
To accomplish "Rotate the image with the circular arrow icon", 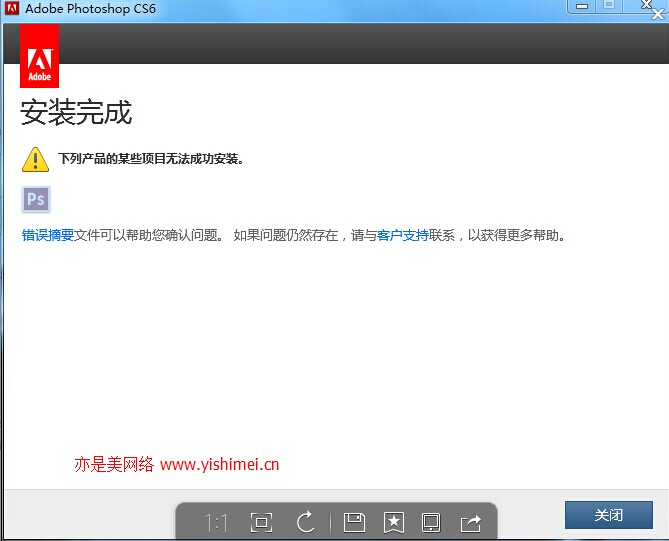I will click(305, 522).
